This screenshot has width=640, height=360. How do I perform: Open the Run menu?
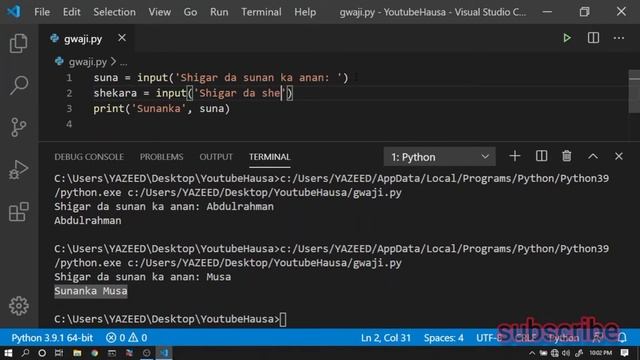pyautogui.click(x=219, y=12)
